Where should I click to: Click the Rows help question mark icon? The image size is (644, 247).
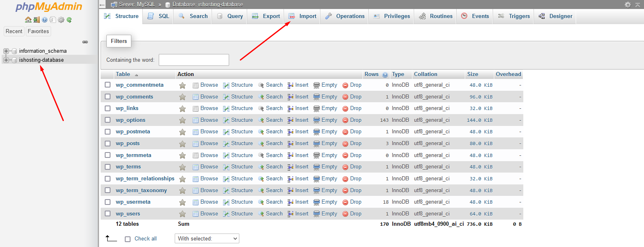point(385,75)
